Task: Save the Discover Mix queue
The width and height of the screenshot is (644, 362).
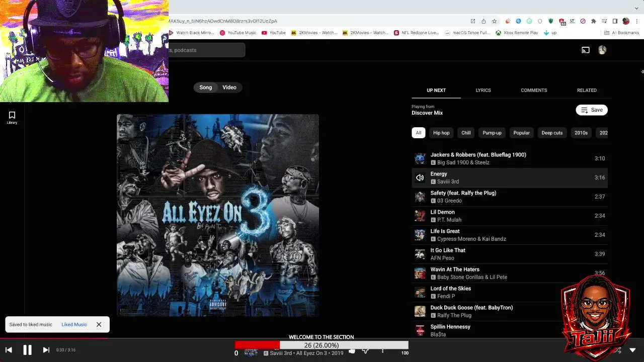Action: tap(592, 110)
